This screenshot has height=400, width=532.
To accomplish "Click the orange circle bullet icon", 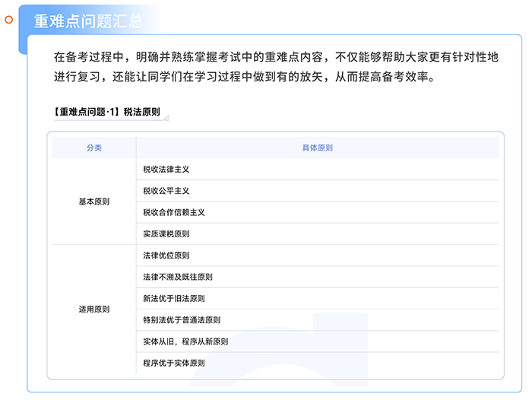I will [9, 19].
